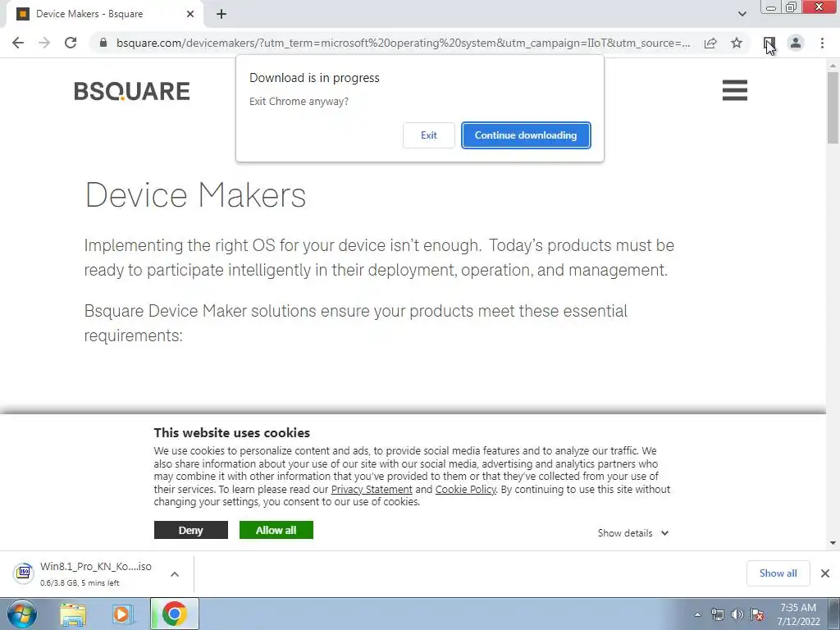
Task: Choose Continue downloading
Action: [526, 135]
